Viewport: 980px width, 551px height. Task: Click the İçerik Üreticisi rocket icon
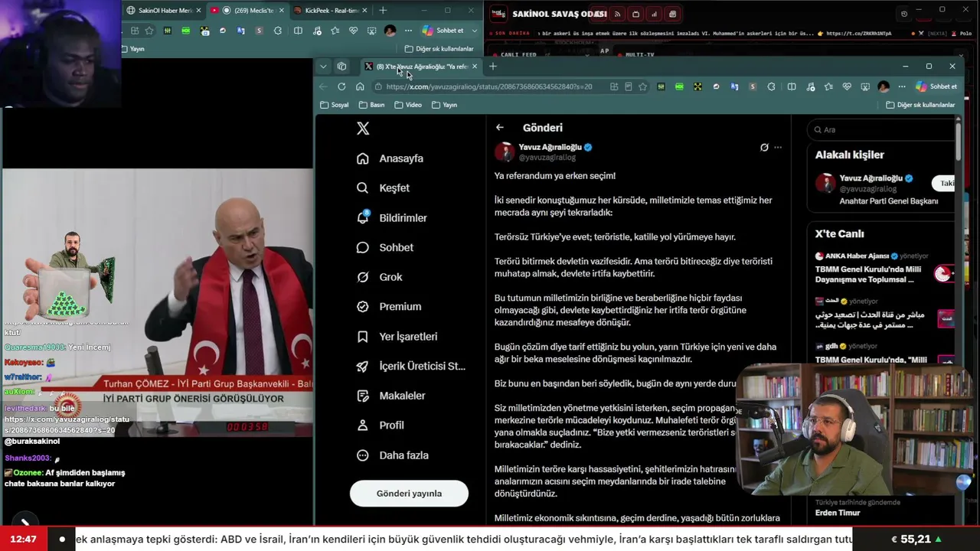(363, 366)
